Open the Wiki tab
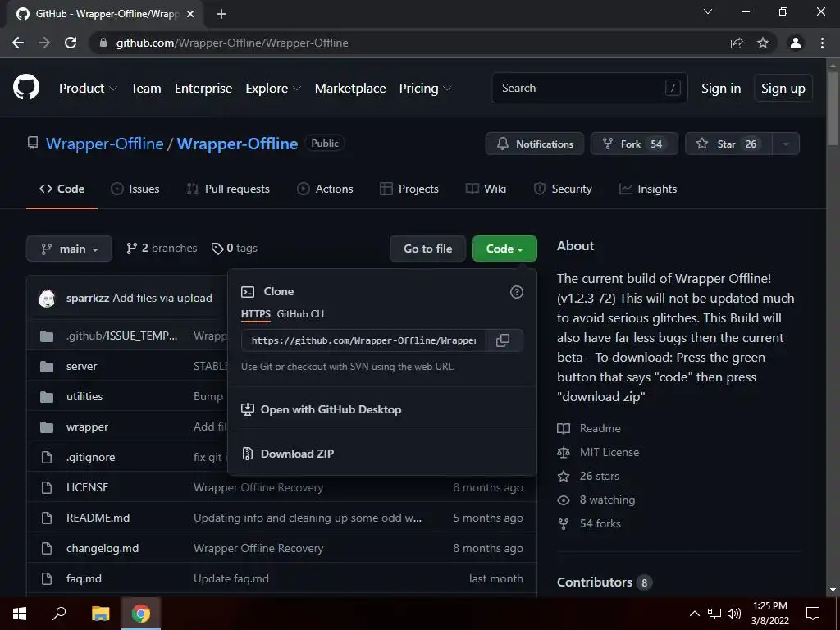This screenshot has width=840, height=630. click(486, 189)
